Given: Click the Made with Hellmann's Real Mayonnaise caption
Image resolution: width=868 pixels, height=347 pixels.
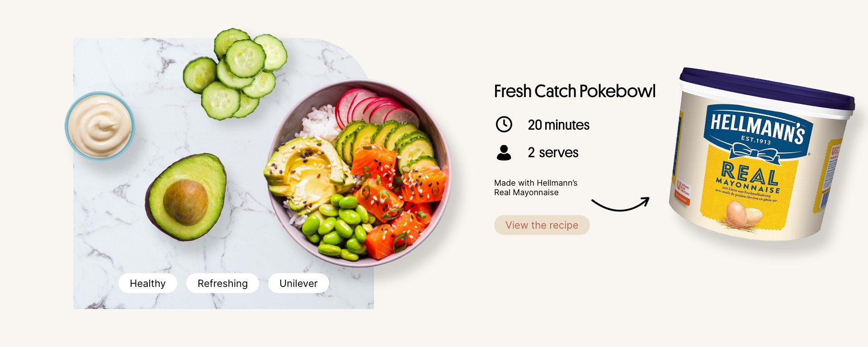Looking at the screenshot, I should coord(536,188).
